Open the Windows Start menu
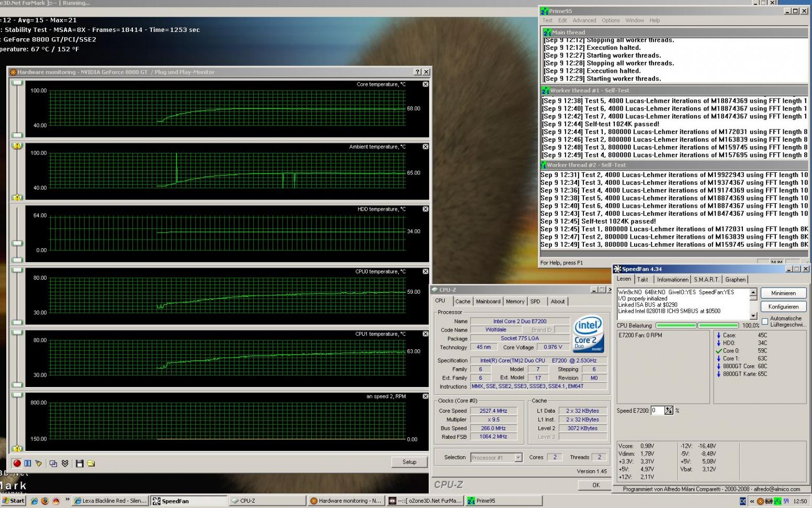812x508 pixels. click(13, 501)
